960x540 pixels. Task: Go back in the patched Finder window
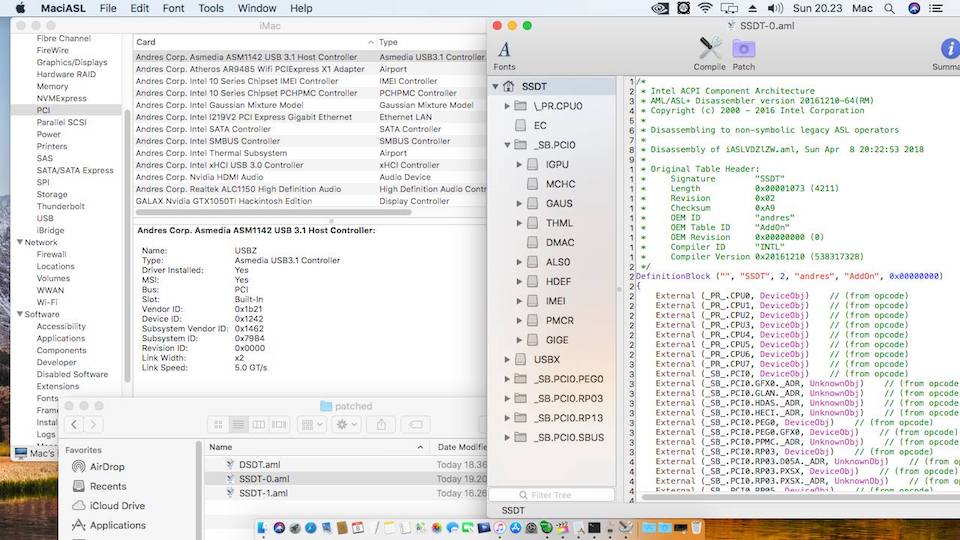pyautogui.click(x=74, y=424)
